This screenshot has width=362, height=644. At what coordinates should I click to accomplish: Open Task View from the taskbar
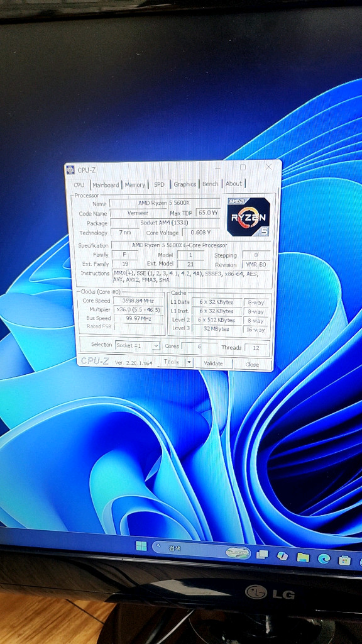[262, 555]
